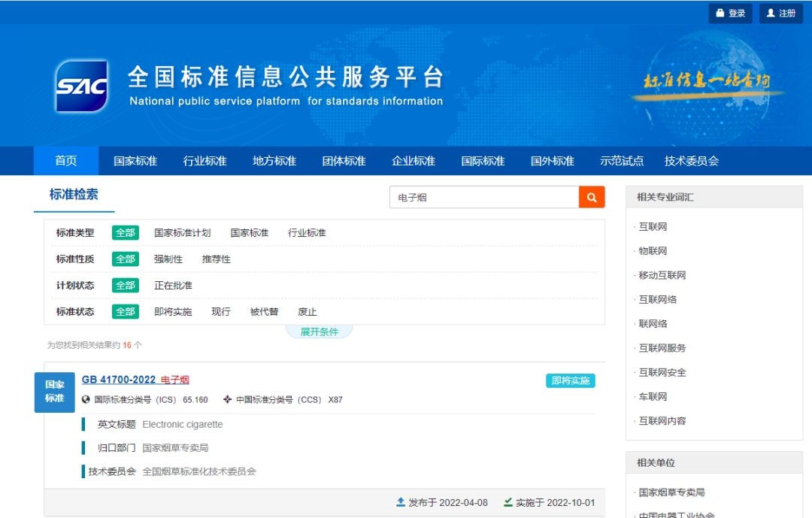Click the 即将实施 status badge
The width and height of the screenshot is (812, 518).
pos(570,380)
